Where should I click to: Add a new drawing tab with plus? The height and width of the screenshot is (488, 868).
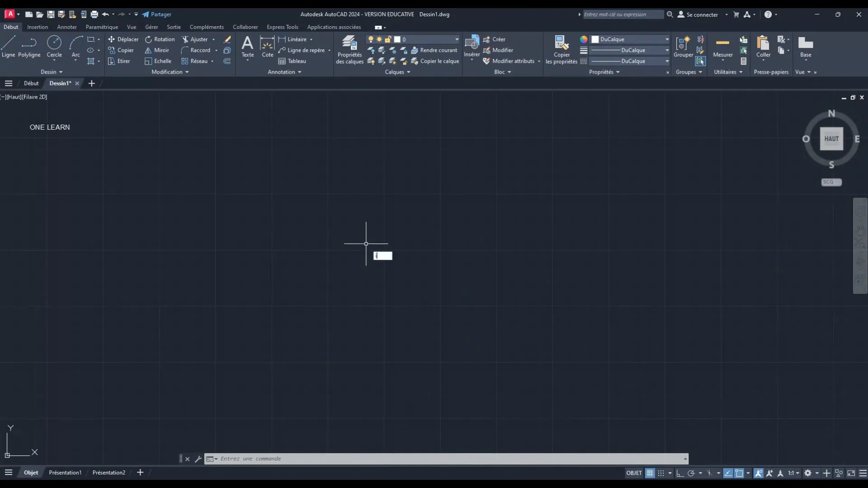[x=92, y=83]
